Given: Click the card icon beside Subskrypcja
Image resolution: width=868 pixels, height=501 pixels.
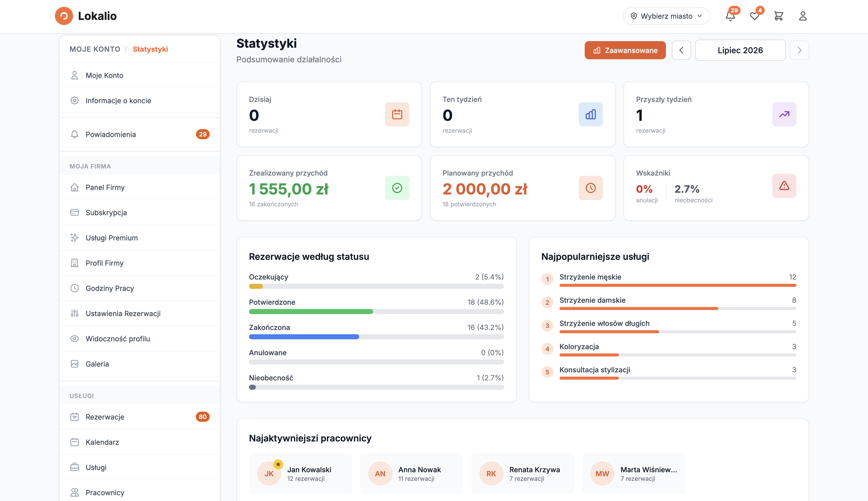Looking at the screenshot, I should [x=75, y=212].
